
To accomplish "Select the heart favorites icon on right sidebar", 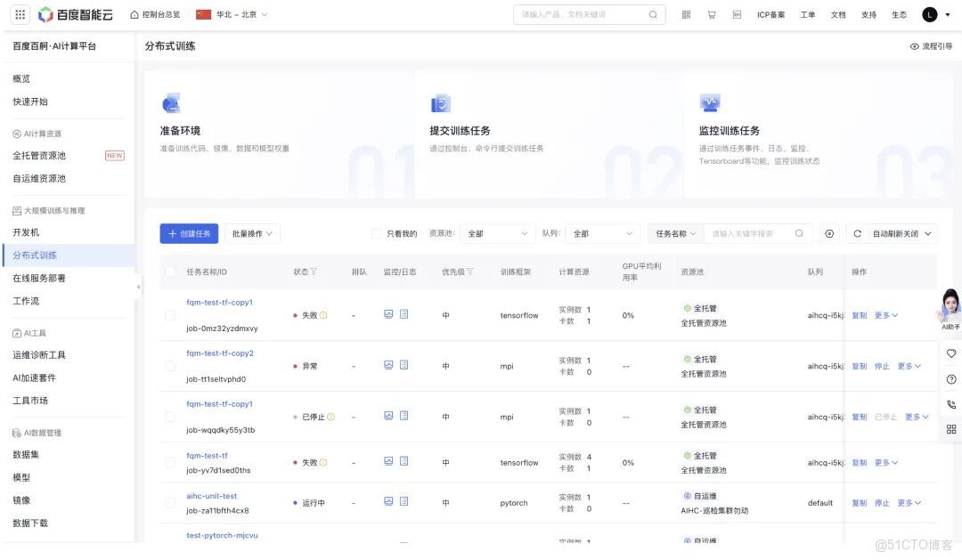I will tap(951, 354).
